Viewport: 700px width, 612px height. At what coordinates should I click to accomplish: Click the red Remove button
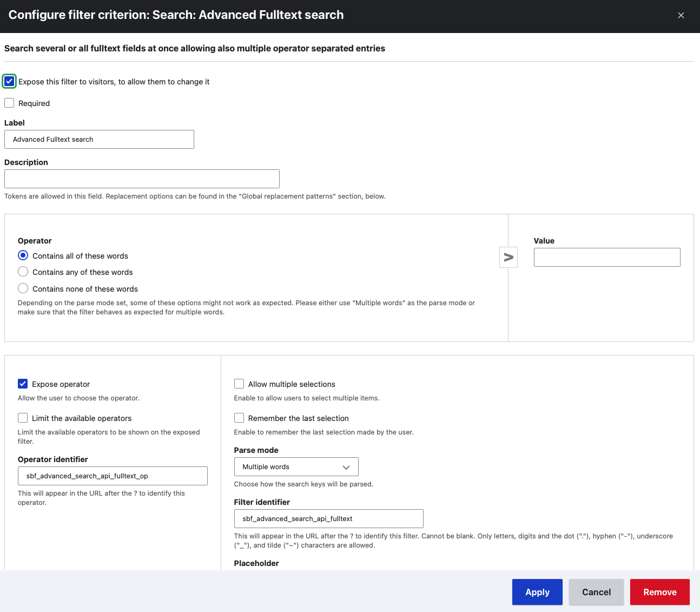coord(659,592)
